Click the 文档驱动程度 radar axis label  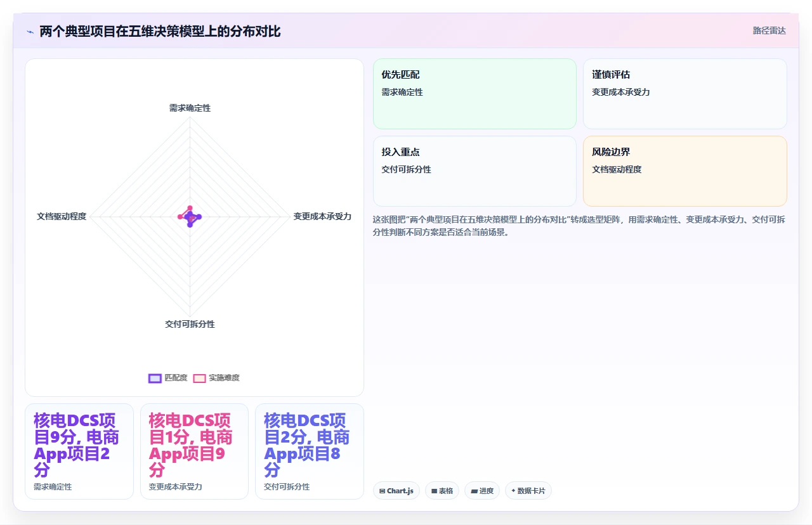pos(62,216)
